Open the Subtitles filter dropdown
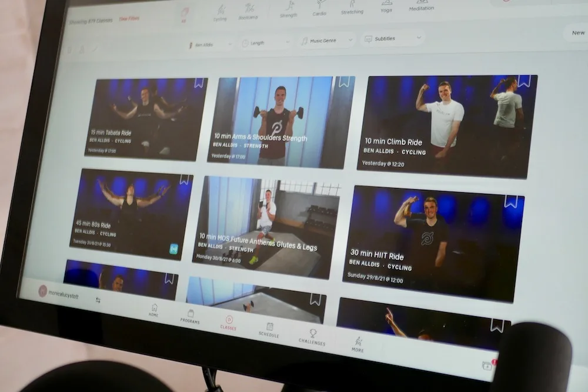588x392 pixels. (x=393, y=38)
